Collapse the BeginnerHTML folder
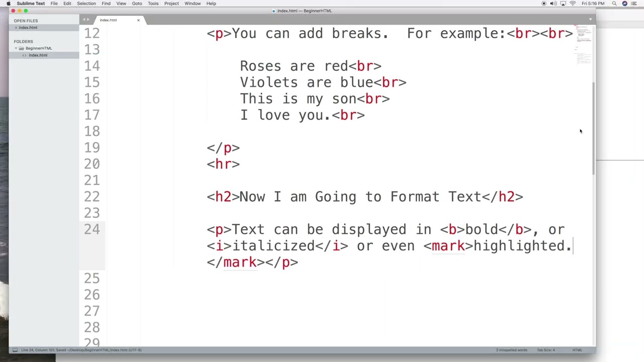This screenshot has height=362, width=644. (x=16, y=48)
